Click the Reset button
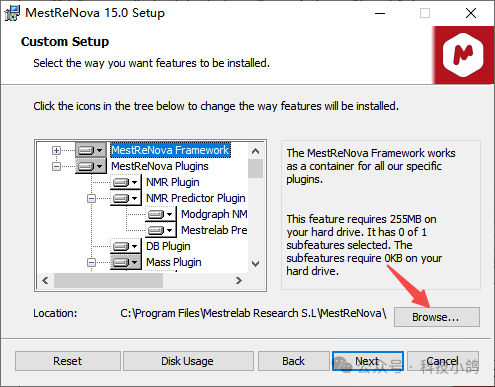Viewport: 495px width, 387px height. (68, 361)
